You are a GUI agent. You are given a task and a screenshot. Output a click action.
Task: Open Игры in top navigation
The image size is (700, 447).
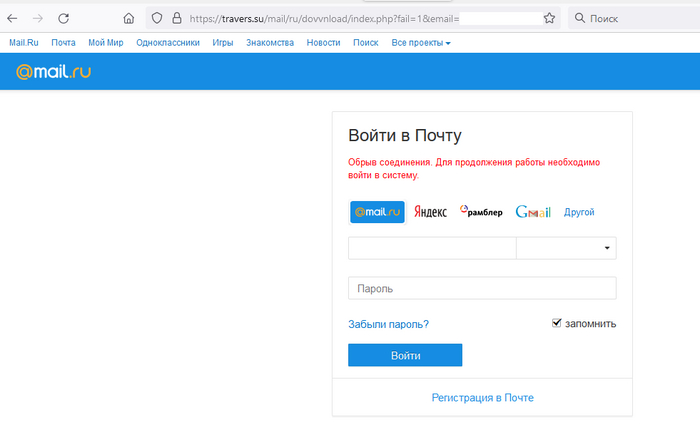[x=223, y=43]
